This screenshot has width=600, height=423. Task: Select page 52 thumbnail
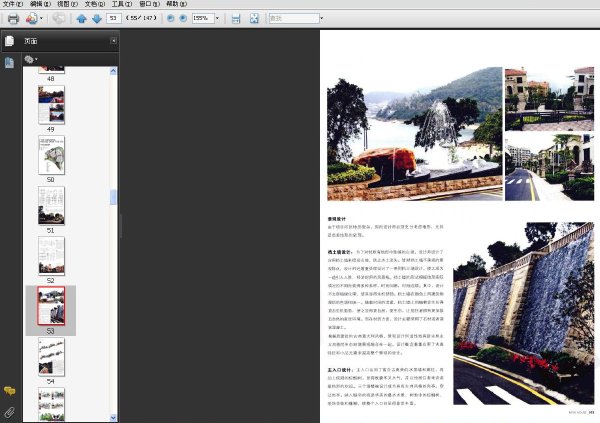point(51,256)
